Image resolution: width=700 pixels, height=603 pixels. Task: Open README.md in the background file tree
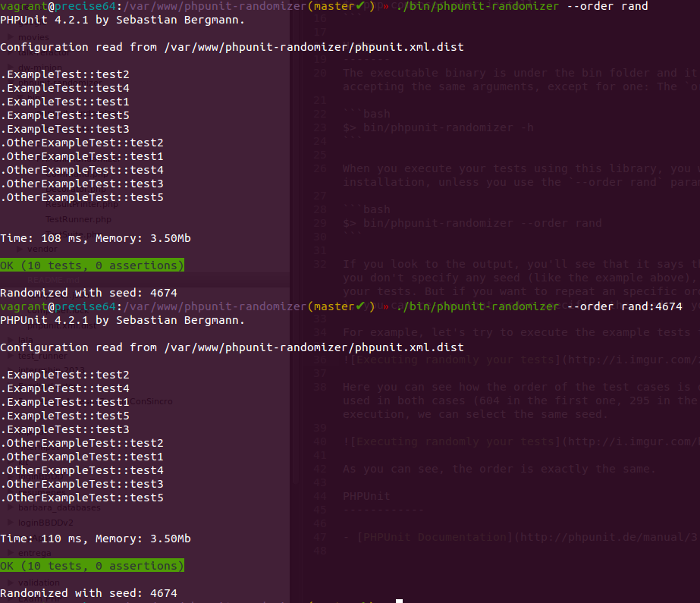coord(53,280)
